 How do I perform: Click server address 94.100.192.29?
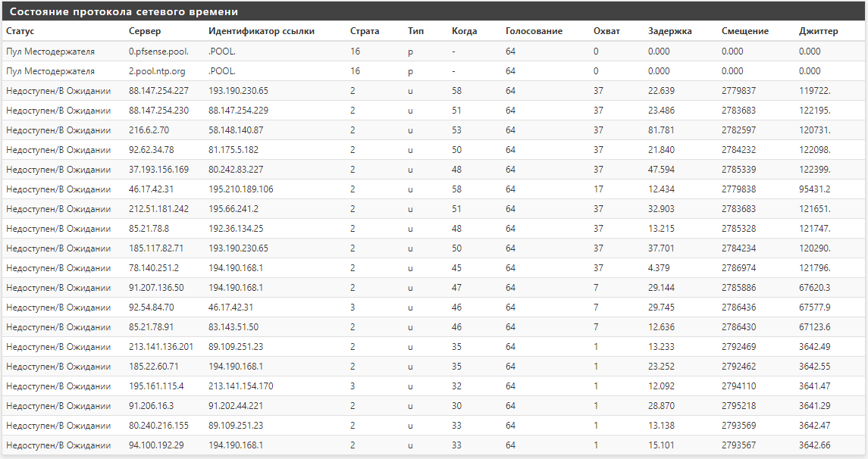[x=156, y=445]
